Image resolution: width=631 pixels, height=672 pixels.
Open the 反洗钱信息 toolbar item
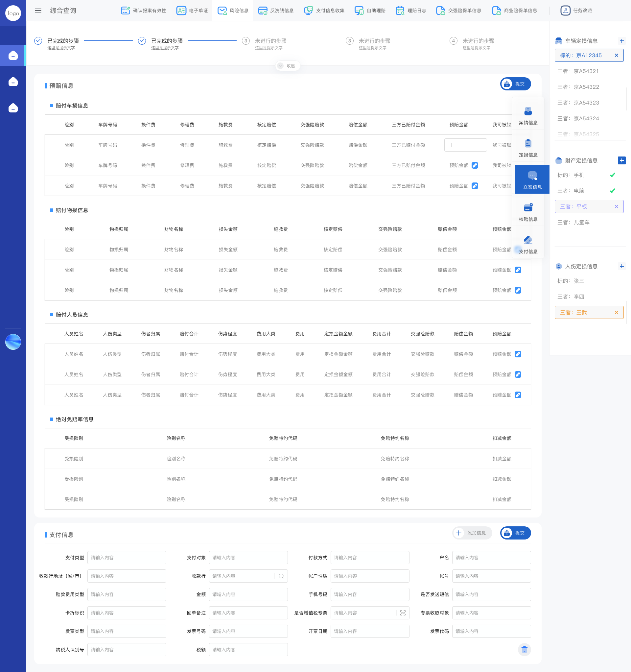[x=276, y=11]
